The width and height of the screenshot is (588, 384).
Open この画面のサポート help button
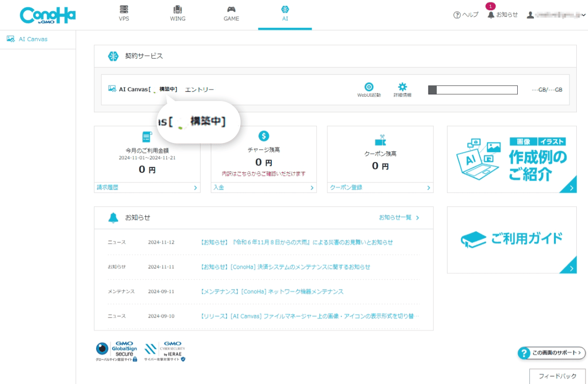click(x=551, y=353)
